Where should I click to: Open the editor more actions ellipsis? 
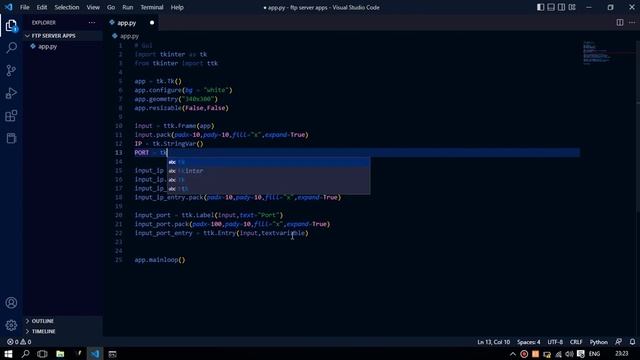tap(632, 23)
